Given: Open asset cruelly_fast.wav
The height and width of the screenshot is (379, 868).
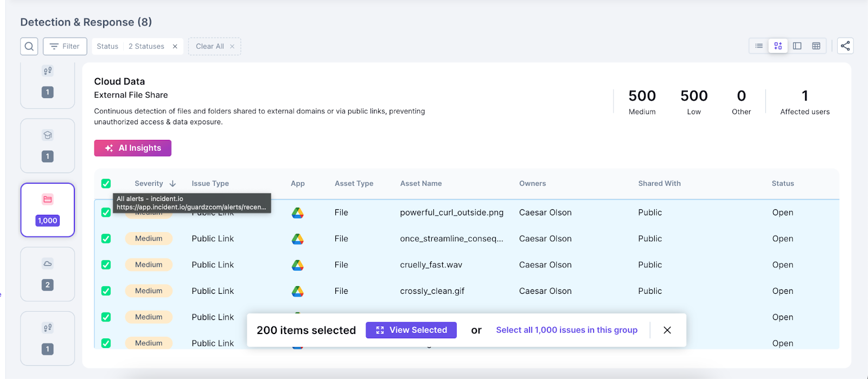Looking at the screenshot, I should coord(431,265).
